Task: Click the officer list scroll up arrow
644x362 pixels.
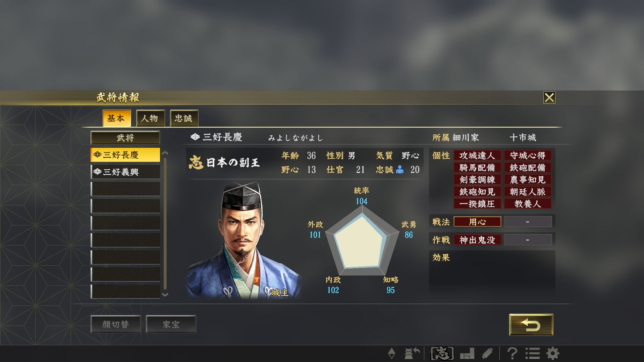Action: [165, 153]
